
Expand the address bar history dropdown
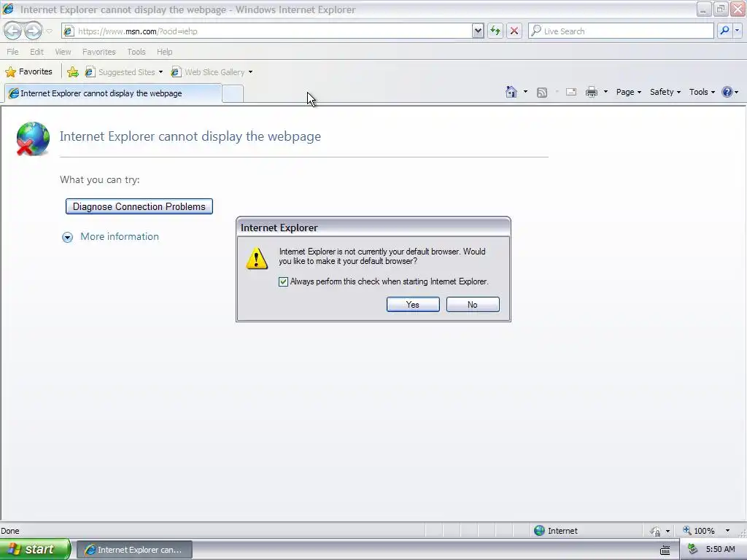(x=478, y=31)
